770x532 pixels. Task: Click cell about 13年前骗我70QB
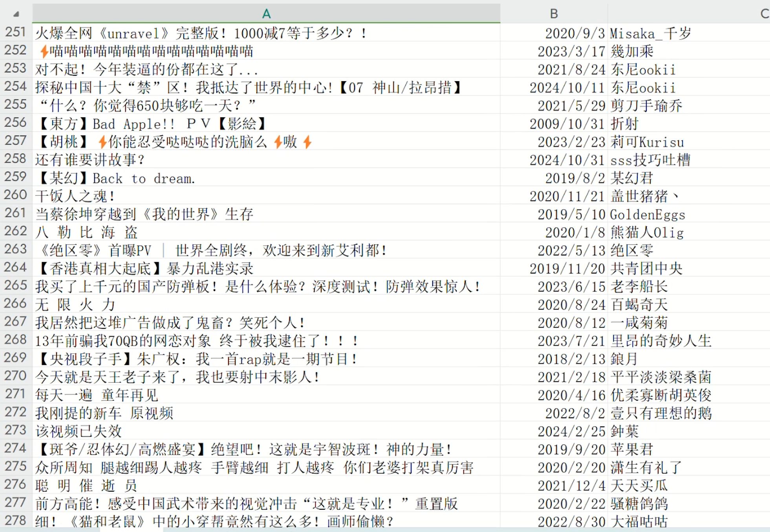click(x=266, y=340)
